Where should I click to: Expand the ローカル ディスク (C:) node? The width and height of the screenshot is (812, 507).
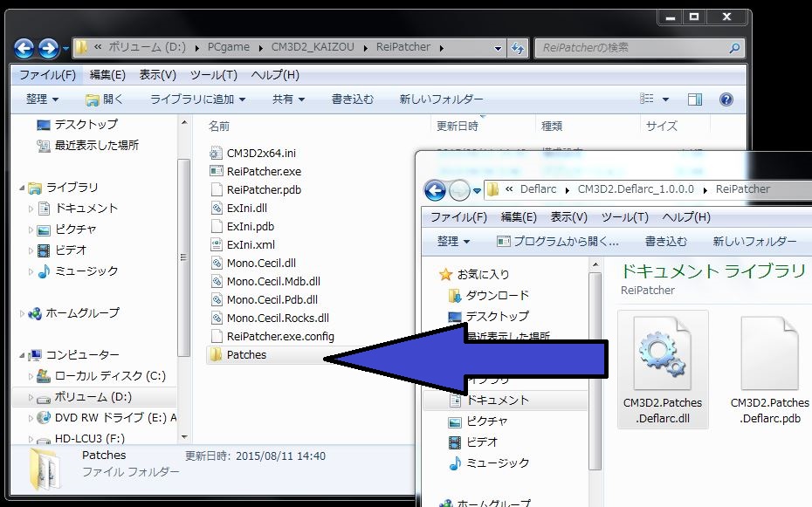[31, 376]
